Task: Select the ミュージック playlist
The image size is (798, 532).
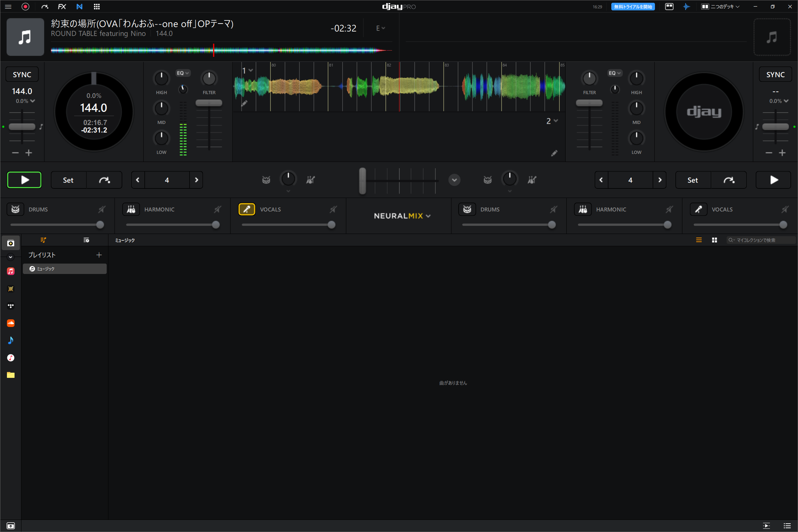Action: point(64,268)
